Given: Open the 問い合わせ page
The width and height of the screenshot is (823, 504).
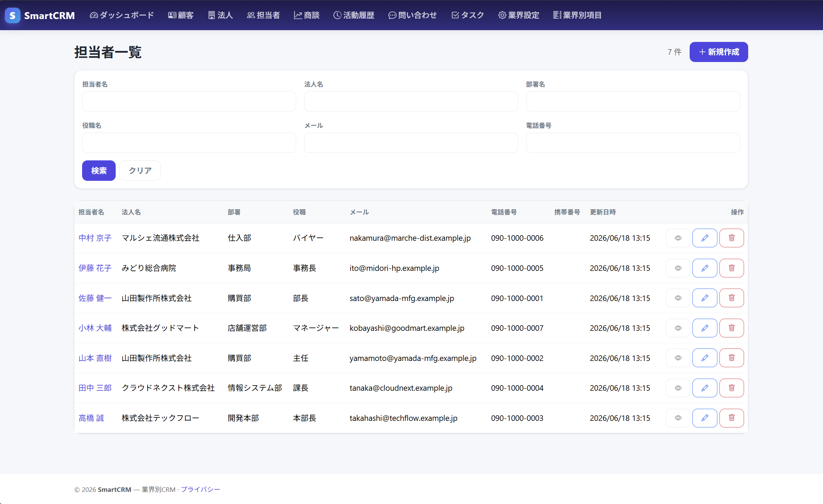Looking at the screenshot, I should 413,15.
